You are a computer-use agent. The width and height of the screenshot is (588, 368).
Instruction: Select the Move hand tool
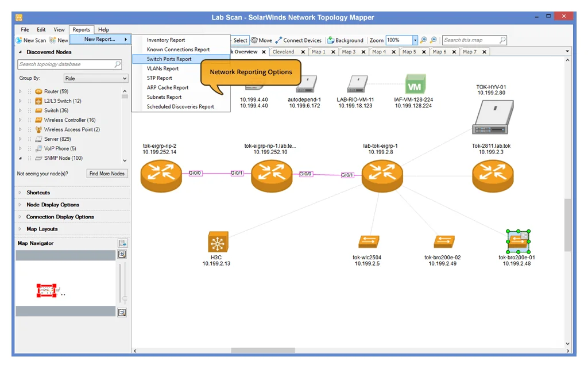tap(261, 40)
